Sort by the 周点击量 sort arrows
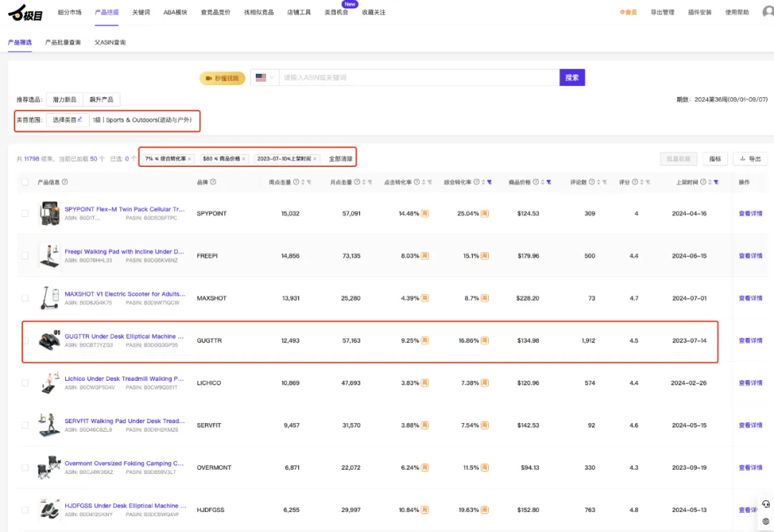Viewport: 774px width, 532px height. [303, 183]
